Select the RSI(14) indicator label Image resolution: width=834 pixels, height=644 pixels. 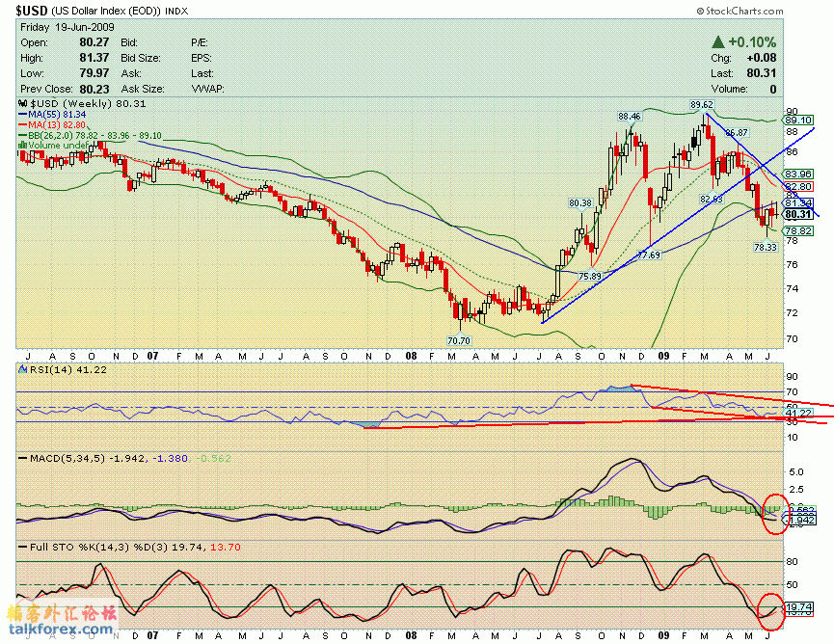point(47,369)
